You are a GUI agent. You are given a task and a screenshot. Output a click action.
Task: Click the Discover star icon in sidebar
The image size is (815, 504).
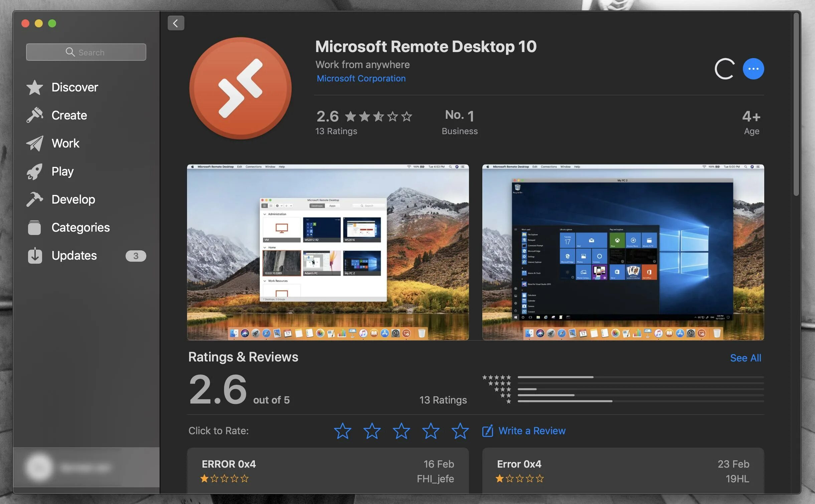[35, 87]
